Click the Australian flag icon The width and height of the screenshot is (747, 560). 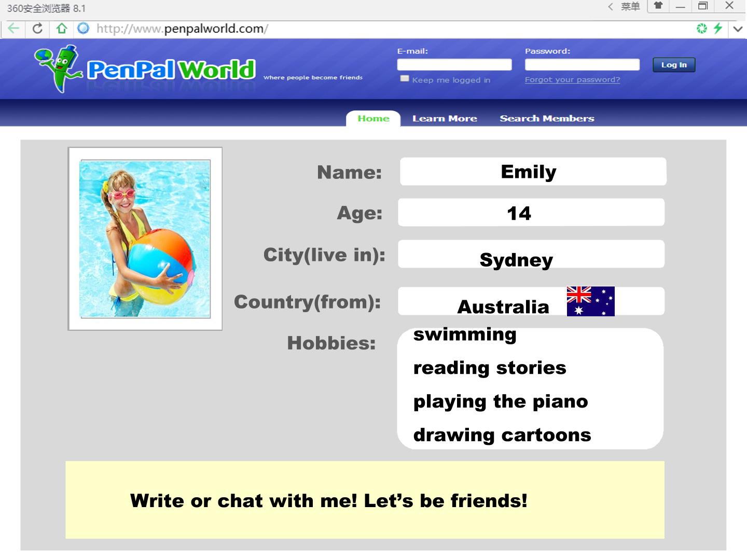[590, 301]
